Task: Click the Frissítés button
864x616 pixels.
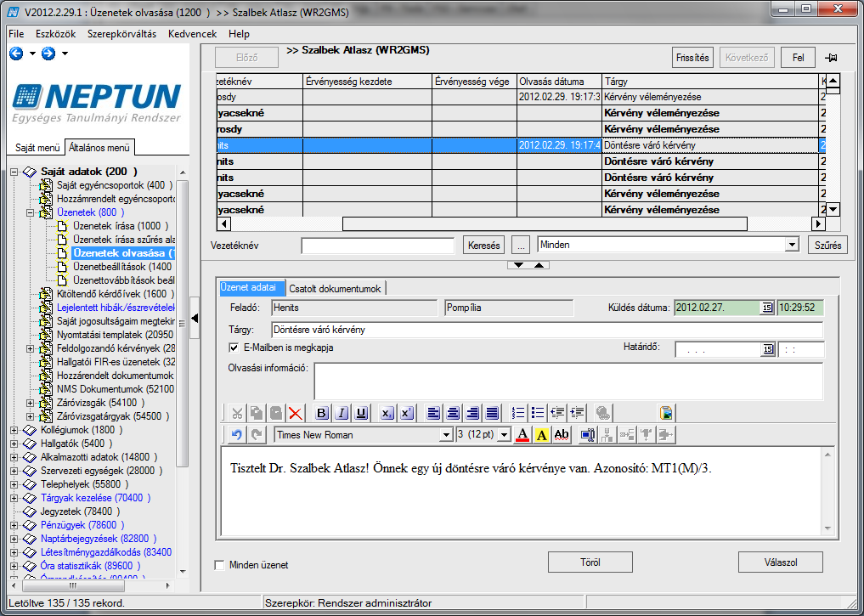Action: (x=692, y=58)
